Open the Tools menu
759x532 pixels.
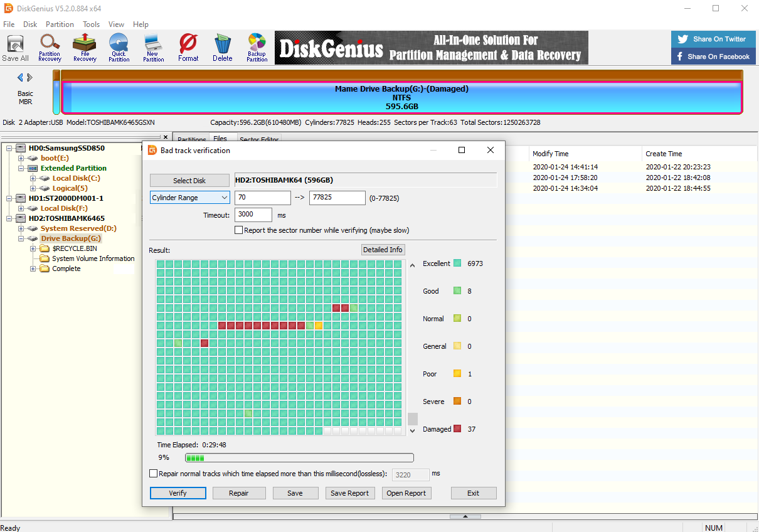[91, 24]
